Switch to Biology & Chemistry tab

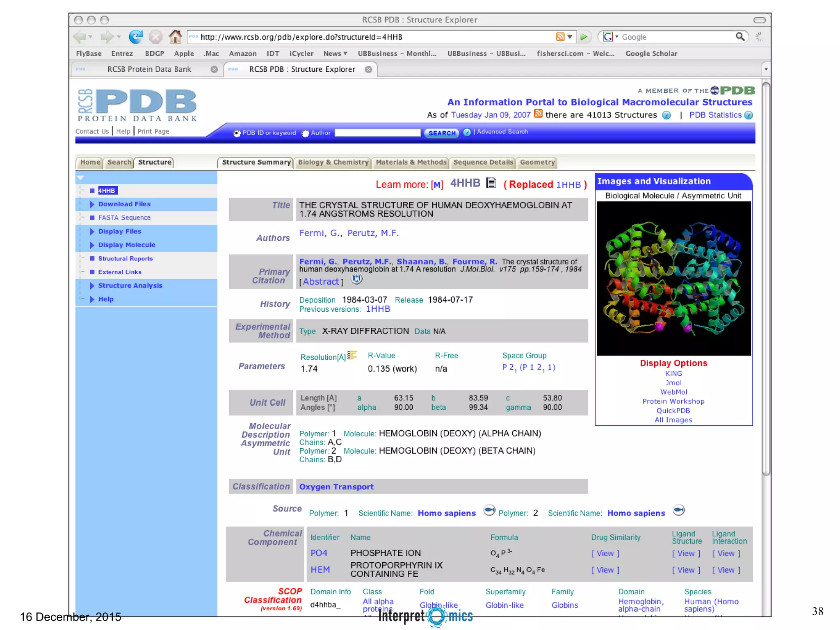point(333,162)
